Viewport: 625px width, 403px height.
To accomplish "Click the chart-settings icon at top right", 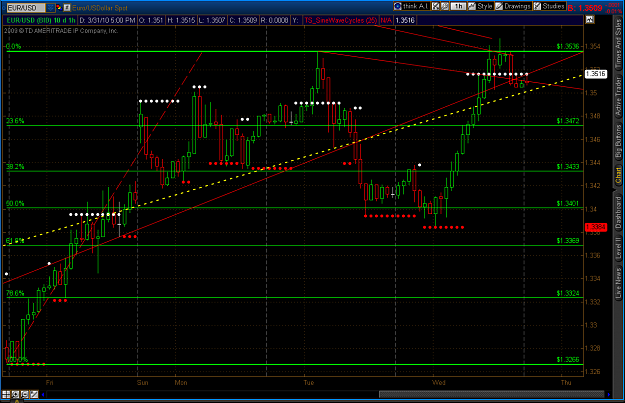I will coord(590,20).
